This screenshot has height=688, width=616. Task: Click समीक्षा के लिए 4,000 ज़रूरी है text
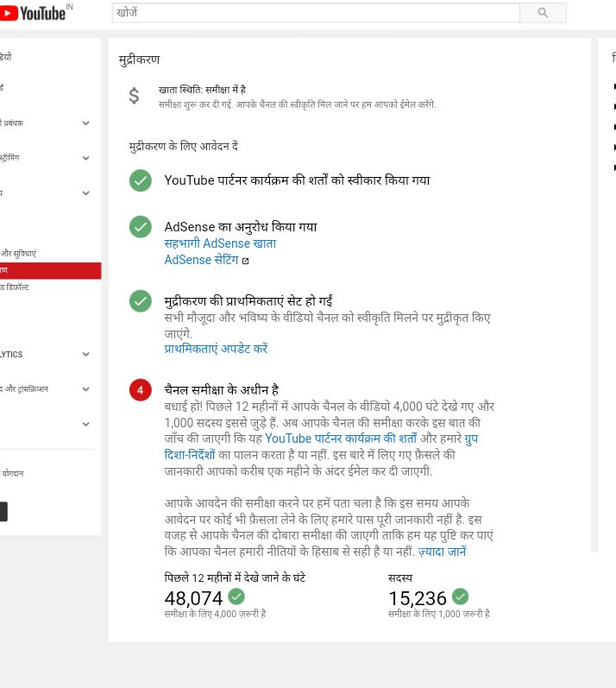(216, 614)
